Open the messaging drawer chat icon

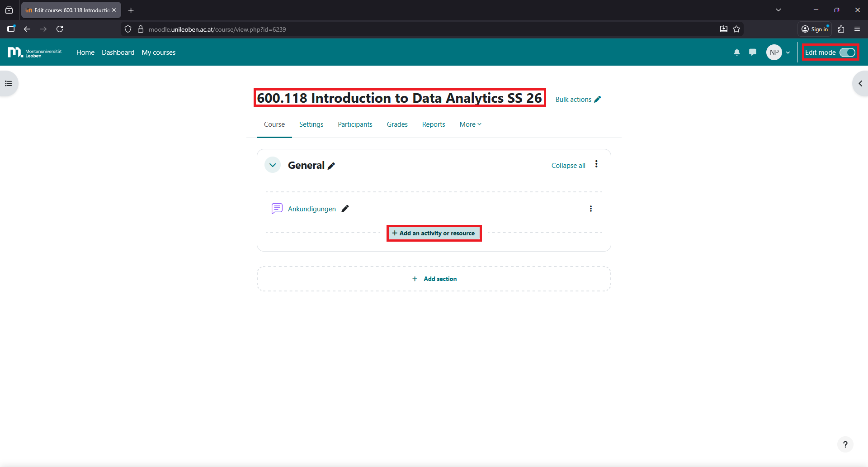(753, 52)
